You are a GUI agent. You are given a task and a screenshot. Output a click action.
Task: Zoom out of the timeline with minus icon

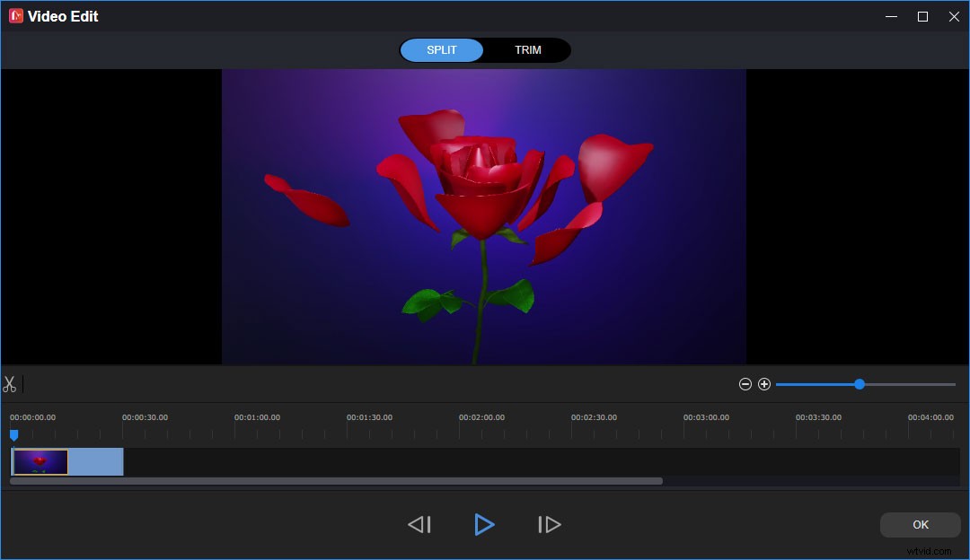coord(745,384)
